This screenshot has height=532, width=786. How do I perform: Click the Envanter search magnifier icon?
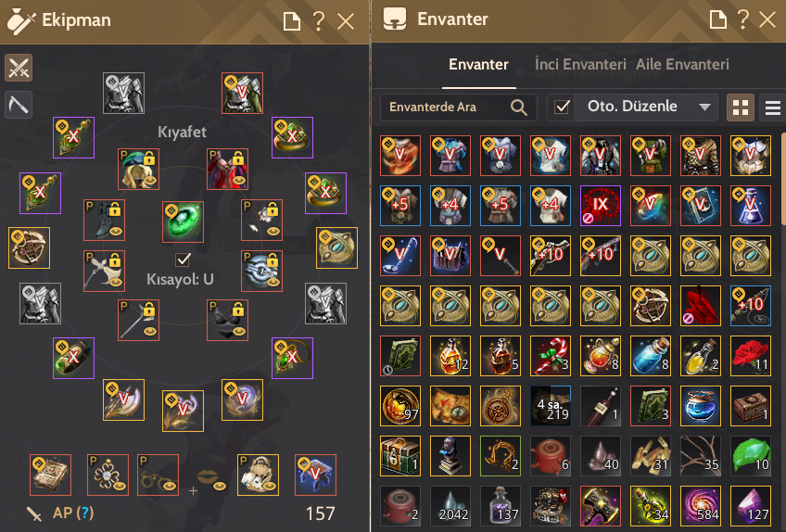519,108
